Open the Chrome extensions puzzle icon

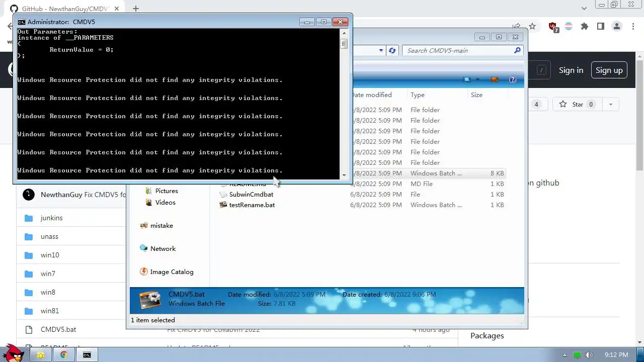[x=584, y=26]
